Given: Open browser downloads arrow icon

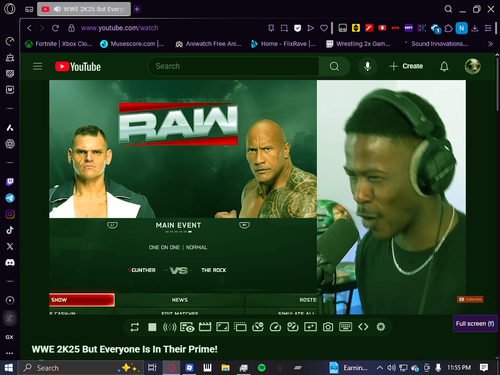Looking at the screenshot, I should point(475,28).
